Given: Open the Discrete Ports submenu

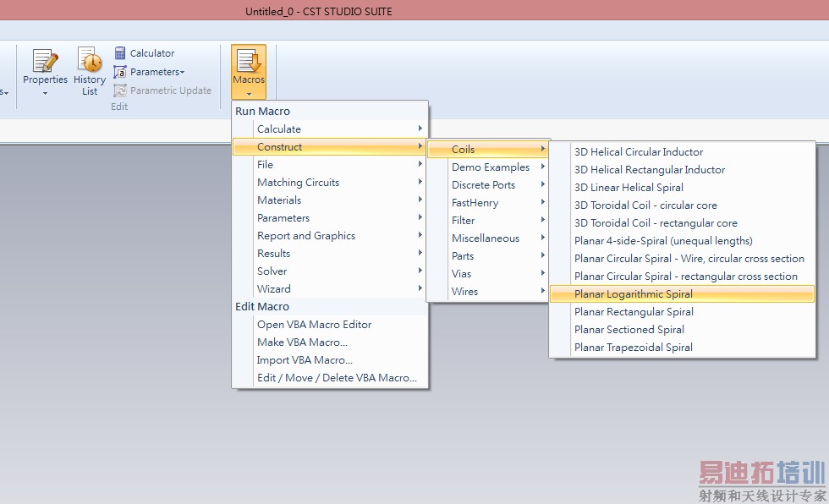Looking at the screenshot, I should pyautogui.click(x=487, y=185).
